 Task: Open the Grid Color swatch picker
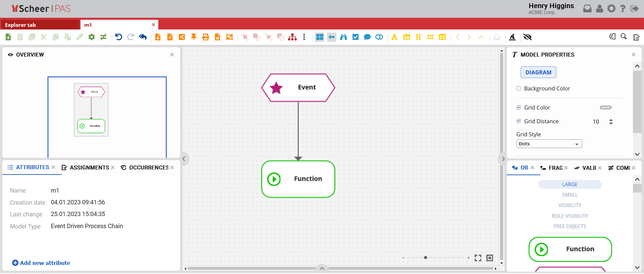(605, 108)
